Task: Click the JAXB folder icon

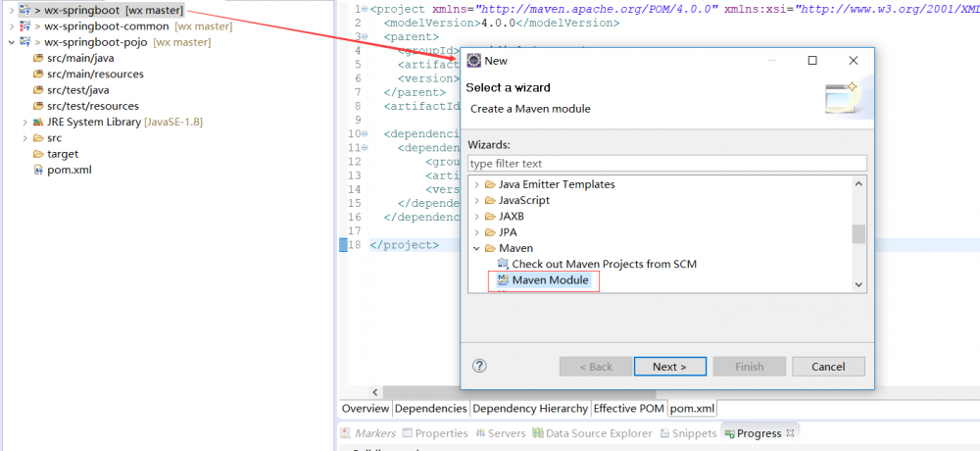Action: (490, 217)
